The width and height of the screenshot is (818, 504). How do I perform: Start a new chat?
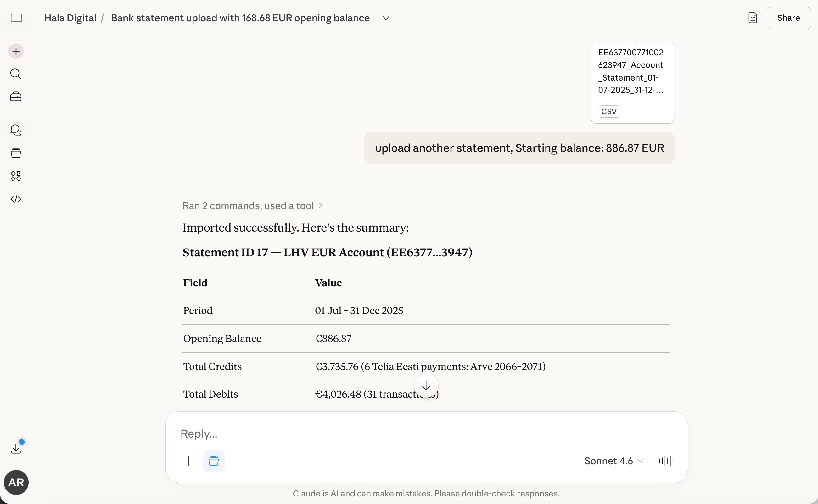[x=16, y=51]
